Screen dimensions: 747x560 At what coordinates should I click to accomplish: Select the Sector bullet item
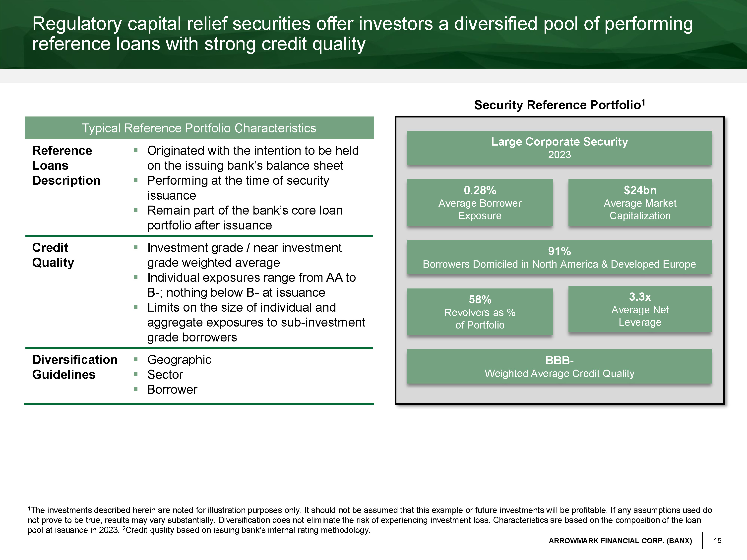(165, 375)
